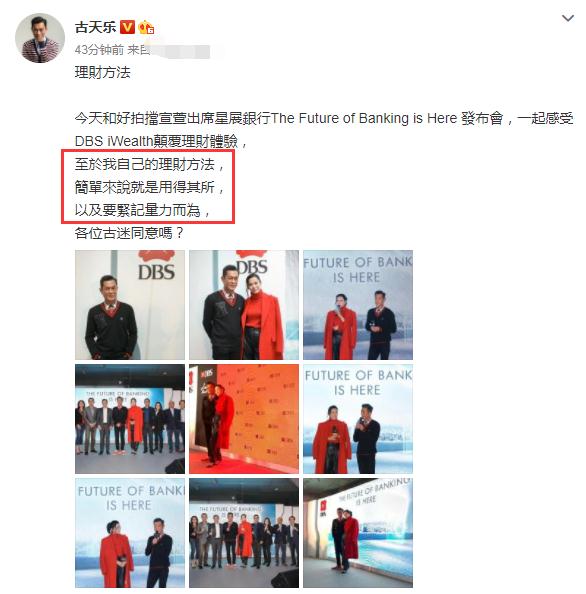The image size is (586, 594).
Task: Open the 古天乐 profile avatar
Action: (x=40, y=38)
